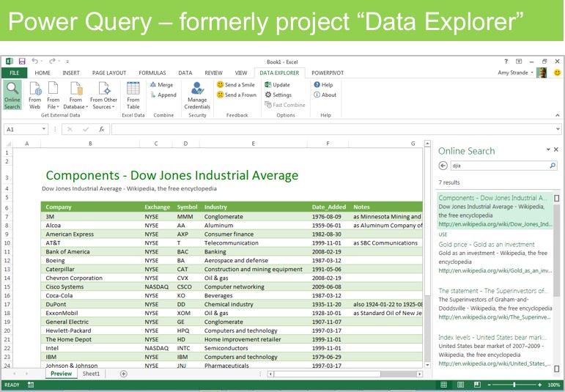Switch to the HOME tab

click(43, 73)
